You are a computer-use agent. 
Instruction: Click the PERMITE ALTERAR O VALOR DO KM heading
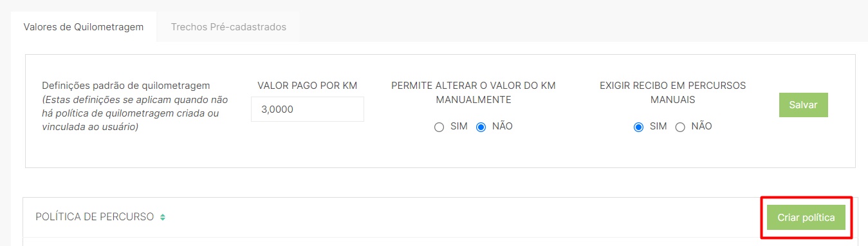pos(473,93)
